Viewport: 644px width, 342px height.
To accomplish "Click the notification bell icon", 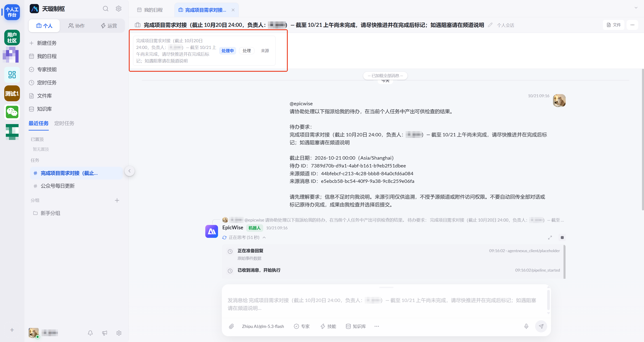I will point(90,333).
